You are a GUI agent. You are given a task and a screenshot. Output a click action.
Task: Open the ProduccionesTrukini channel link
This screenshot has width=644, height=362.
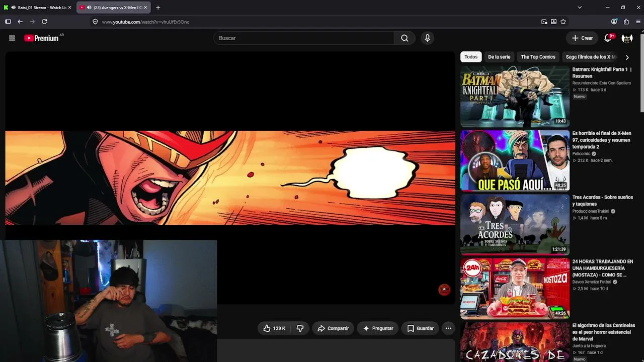[x=591, y=211]
